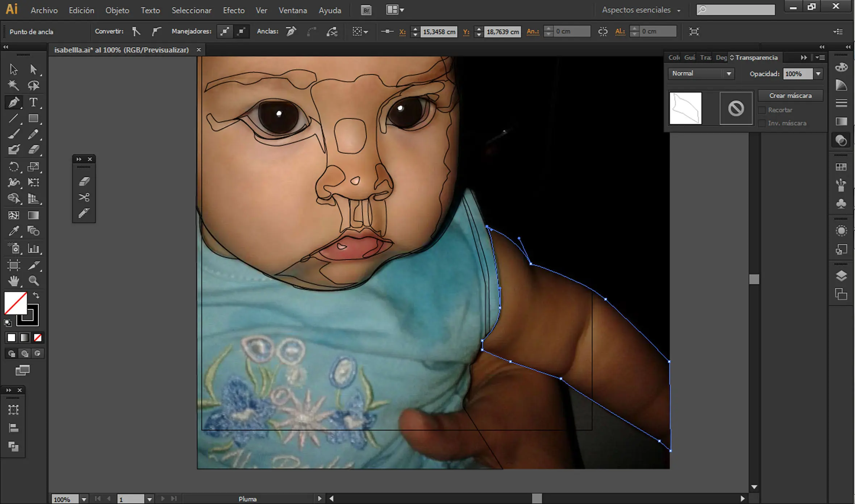The width and height of the screenshot is (855, 504).
Task: Click Scissors tool in floating panel
Action: tap(84, 197)
